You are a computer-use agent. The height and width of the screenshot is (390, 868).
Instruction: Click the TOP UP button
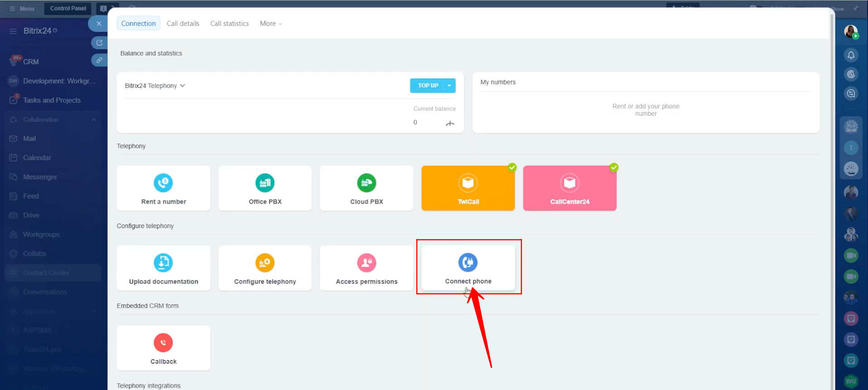pyautogui.click(x=427, y=86)
